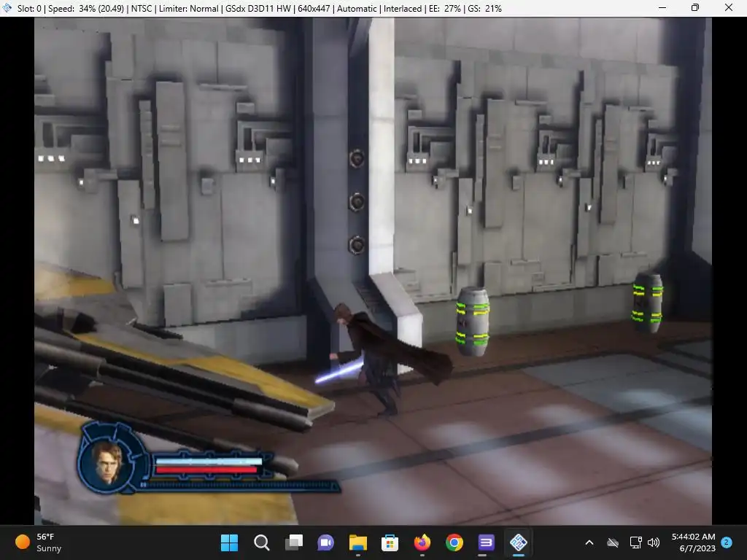Open taskbar Search
The height and width of the screenshot is (560, 747).
(x=262, y=542)
